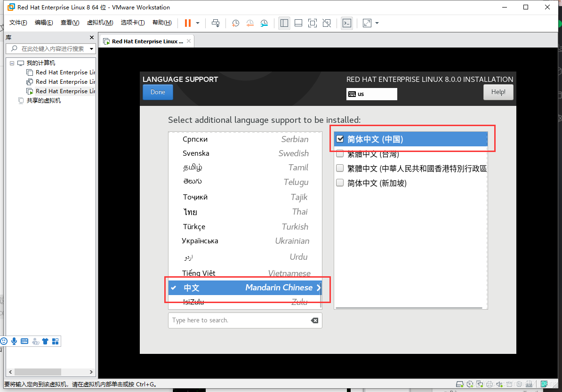This screenshot has height=392, width=562.
Task: Click the IME soft keyboard icon
Action: (24, 341)
